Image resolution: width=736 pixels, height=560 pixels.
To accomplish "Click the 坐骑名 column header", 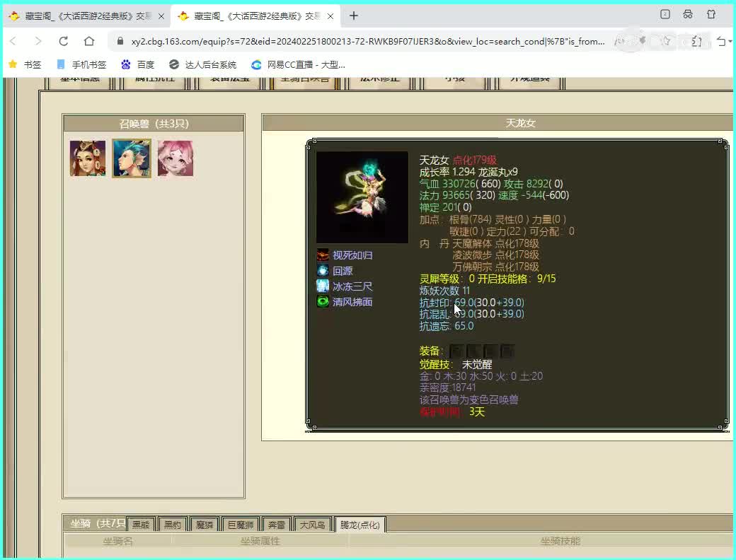I will pos(117,541).
